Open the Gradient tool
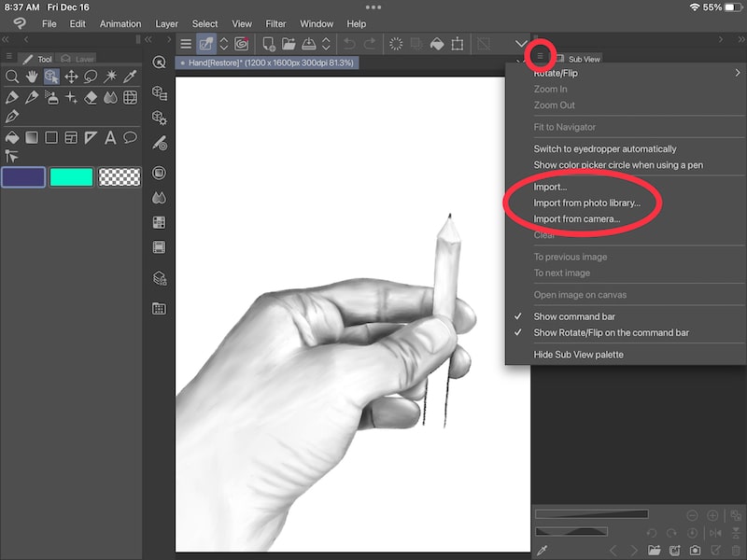Image resolution: width=747 pixels, height=560 pixels. (x=32, y=135)
